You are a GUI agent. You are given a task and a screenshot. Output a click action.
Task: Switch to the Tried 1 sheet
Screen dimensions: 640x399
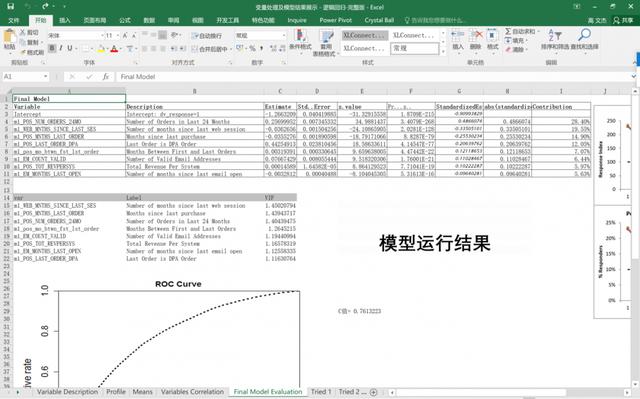click(321, 392)
